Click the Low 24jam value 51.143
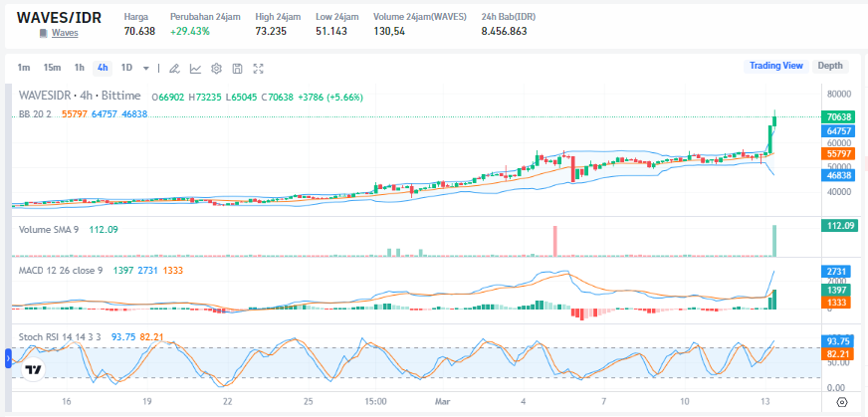 point(331,31)
